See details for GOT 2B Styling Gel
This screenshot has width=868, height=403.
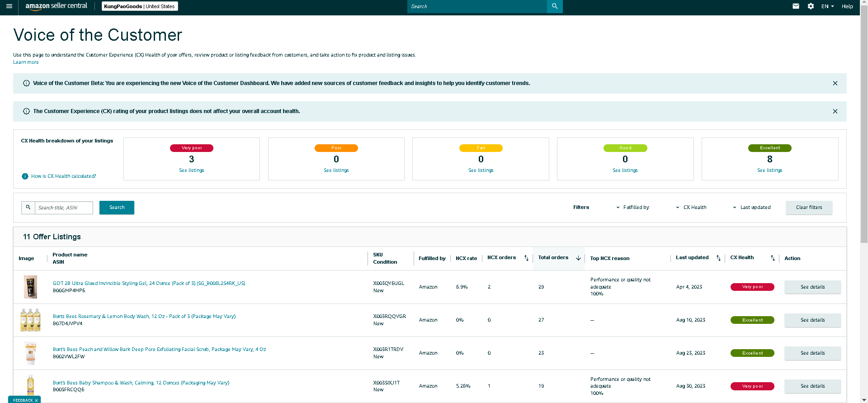pyautogui.click(x=813, y=287)
